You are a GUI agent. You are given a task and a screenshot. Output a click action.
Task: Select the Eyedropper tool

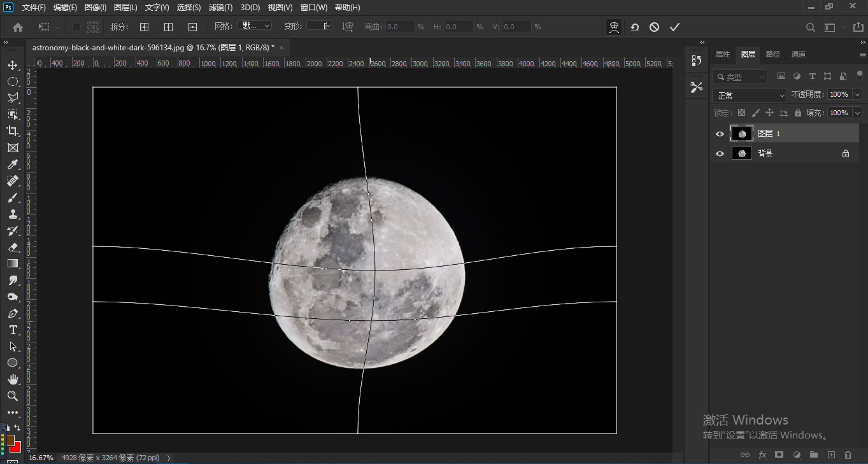tap(13, 164)
